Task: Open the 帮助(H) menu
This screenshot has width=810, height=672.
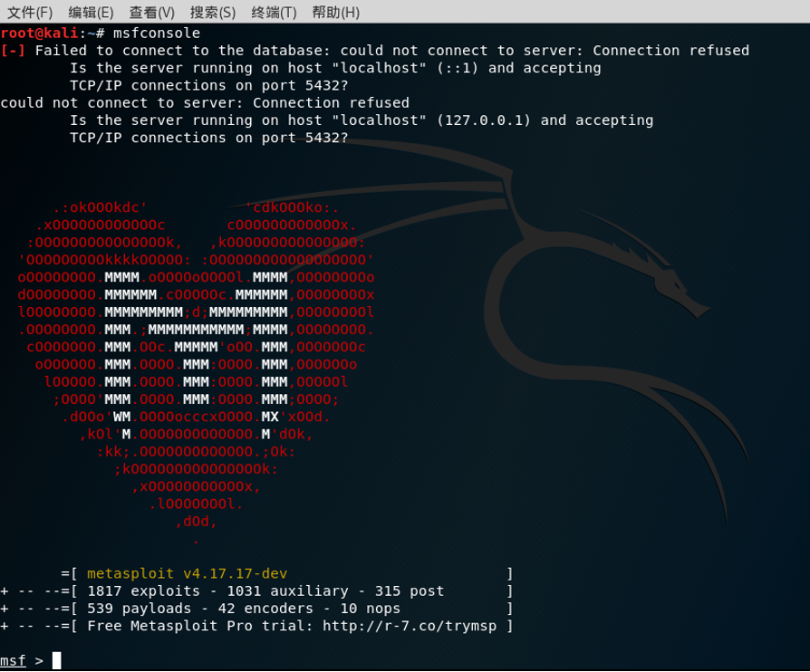Action: coord(336,12)
